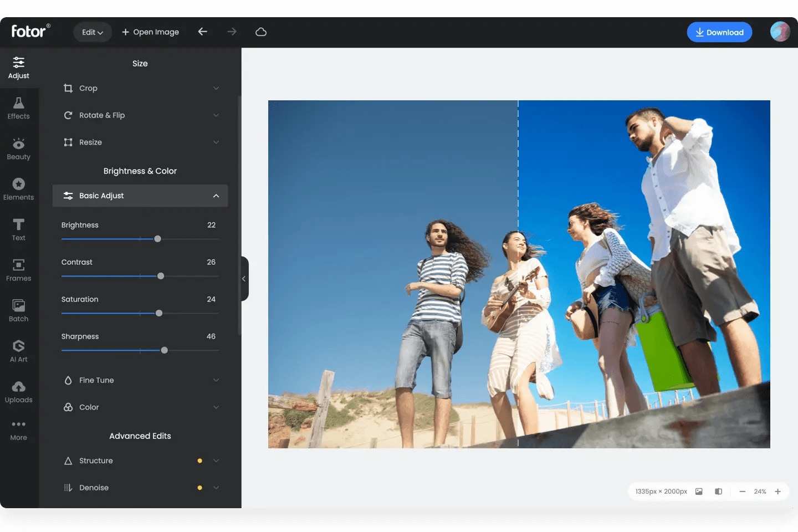The image size is (798, 532).
Task: Click Open Image in the top bar
Action: click(x=150, y=32)
